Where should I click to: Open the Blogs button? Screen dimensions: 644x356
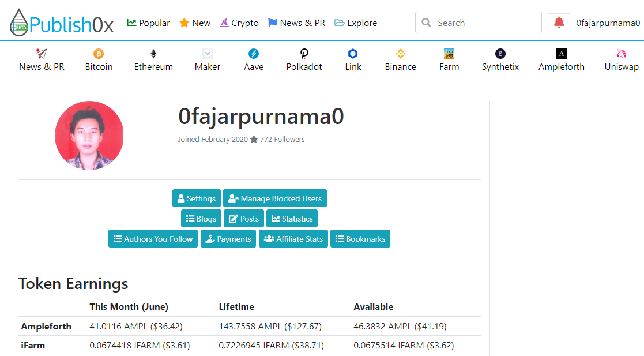pos(201,219)
